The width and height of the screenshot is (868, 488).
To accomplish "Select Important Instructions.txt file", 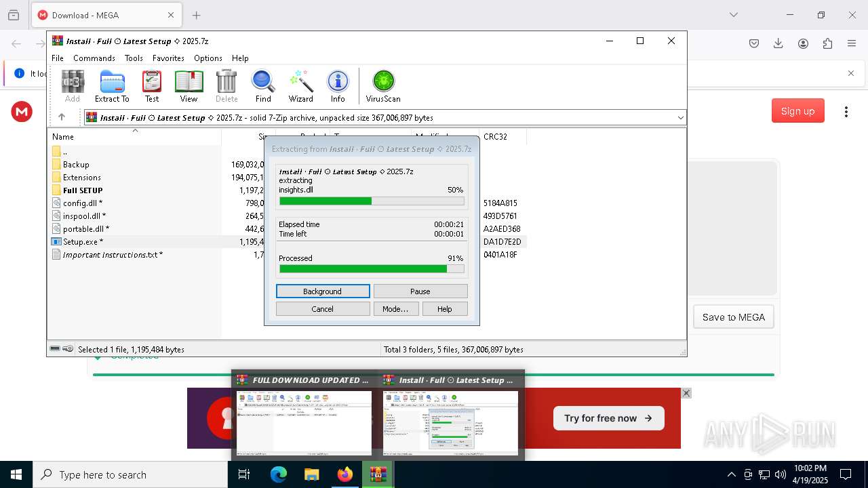I will pyautogui.click(x=113, y=255).
